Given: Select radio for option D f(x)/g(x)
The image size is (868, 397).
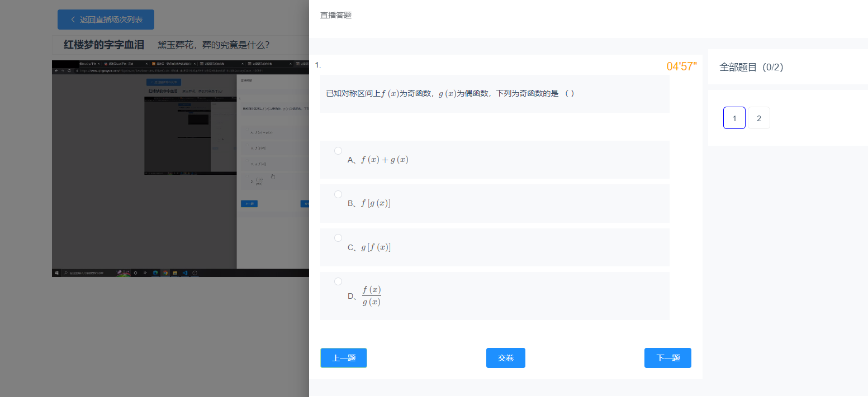Looking at the screenshot, I should pos(338,281).
